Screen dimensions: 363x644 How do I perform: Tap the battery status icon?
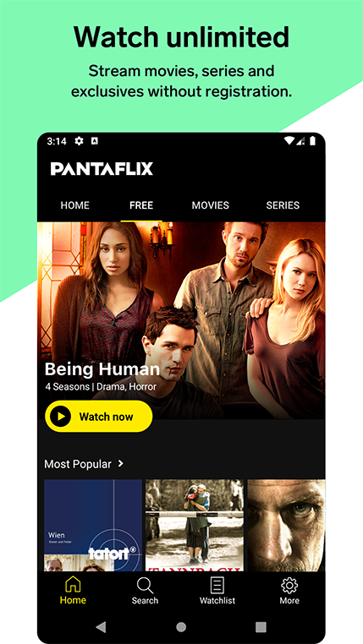(312, 141)
